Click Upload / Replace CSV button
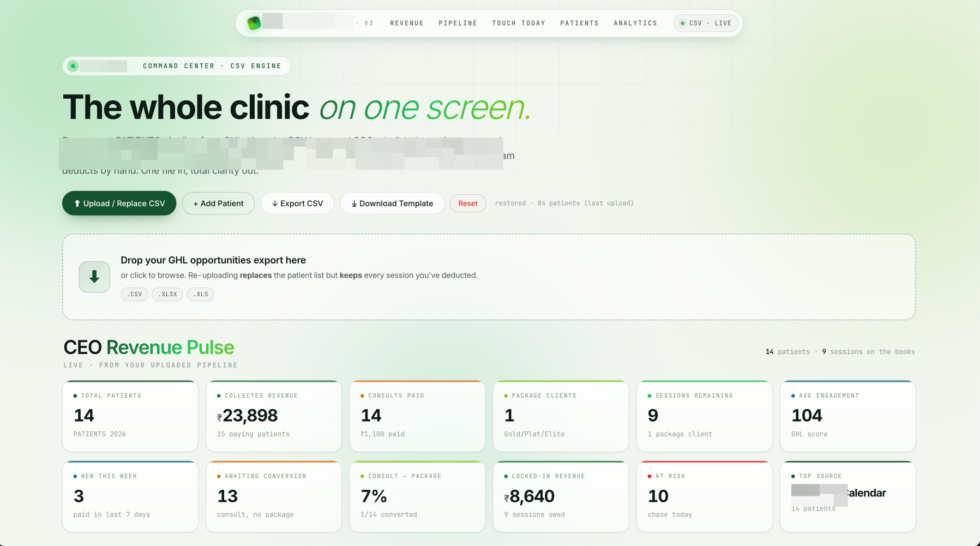The width and height of the screenshot is (980, 546). point(119,203)
